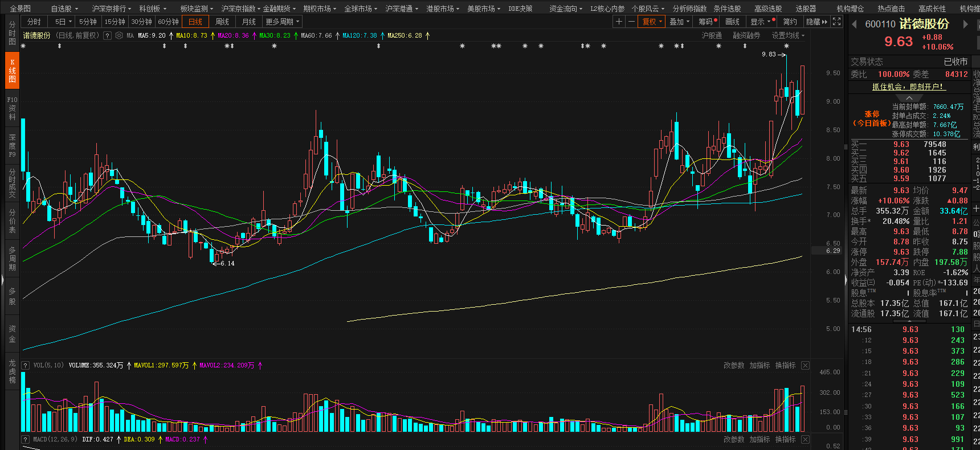Collapse the limit-up info panel arrow
This screenshot has width=980, height=450.
tap(909, 98)
